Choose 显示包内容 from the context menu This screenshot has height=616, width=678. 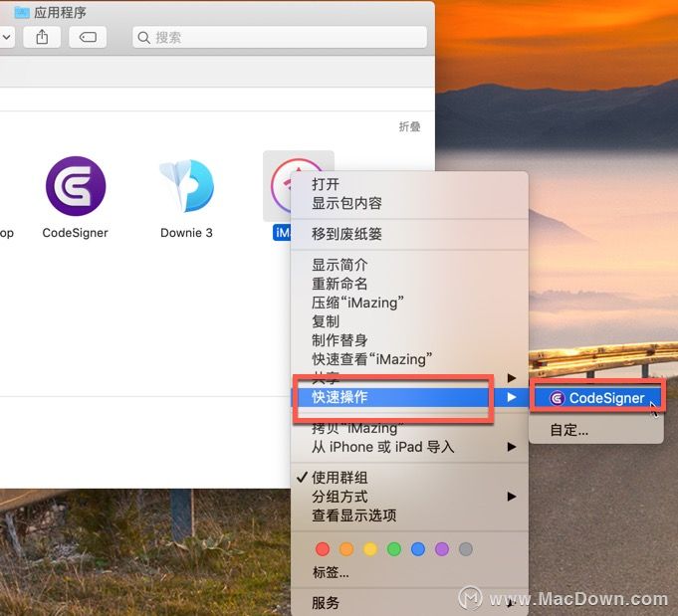409,203
